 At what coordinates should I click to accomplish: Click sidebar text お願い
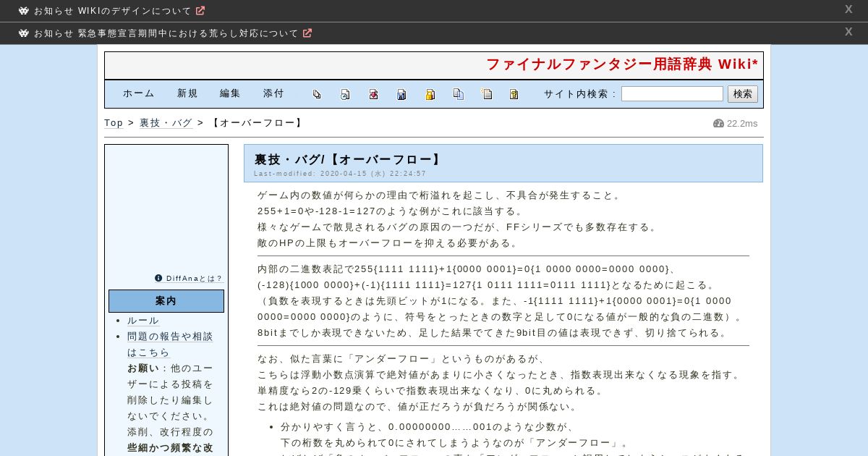click(x=143, y=368)
